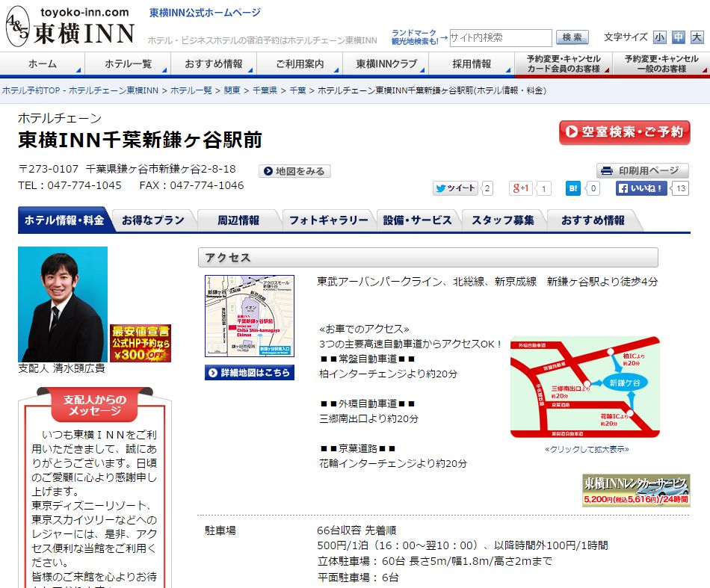The width and height of the screenshot is (710, 588).
Task: Click the サイト内検索 search field
Action: (x=500, y=37)
